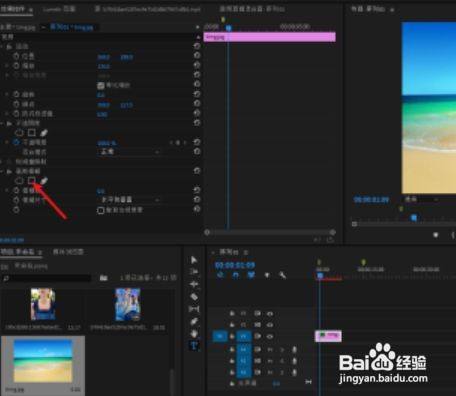
Task: Click the timeline timecode 00:00:01:09
Action: point(235,265)
